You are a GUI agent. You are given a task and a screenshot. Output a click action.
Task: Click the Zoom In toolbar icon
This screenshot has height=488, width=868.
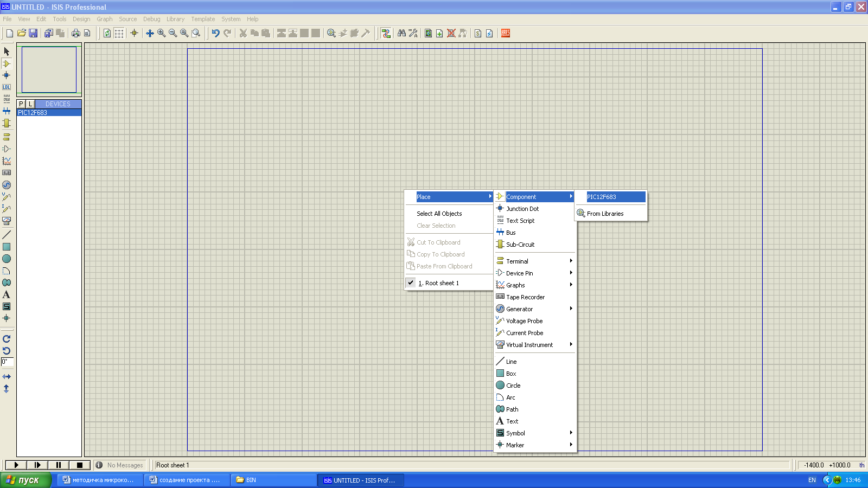pos(161,33)
